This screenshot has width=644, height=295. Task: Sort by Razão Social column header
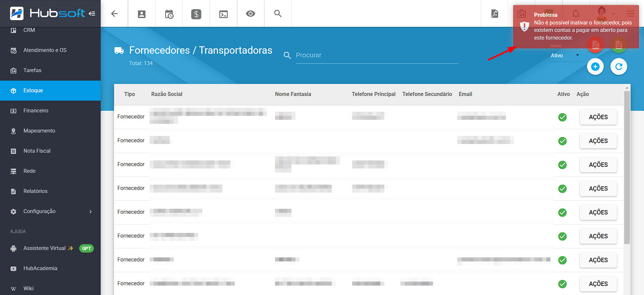167,94
